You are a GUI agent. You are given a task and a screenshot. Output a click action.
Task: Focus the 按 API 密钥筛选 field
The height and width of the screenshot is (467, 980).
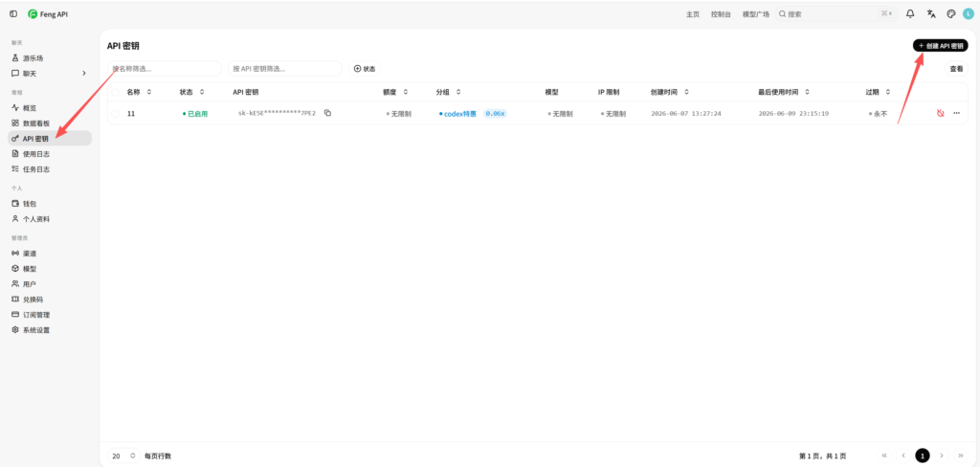tap(285, 69)
